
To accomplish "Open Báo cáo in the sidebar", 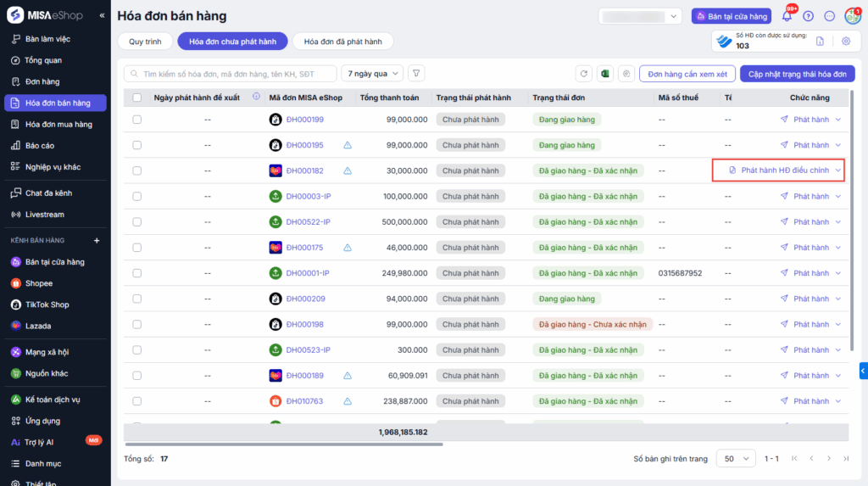I will (x=40, y=146).
